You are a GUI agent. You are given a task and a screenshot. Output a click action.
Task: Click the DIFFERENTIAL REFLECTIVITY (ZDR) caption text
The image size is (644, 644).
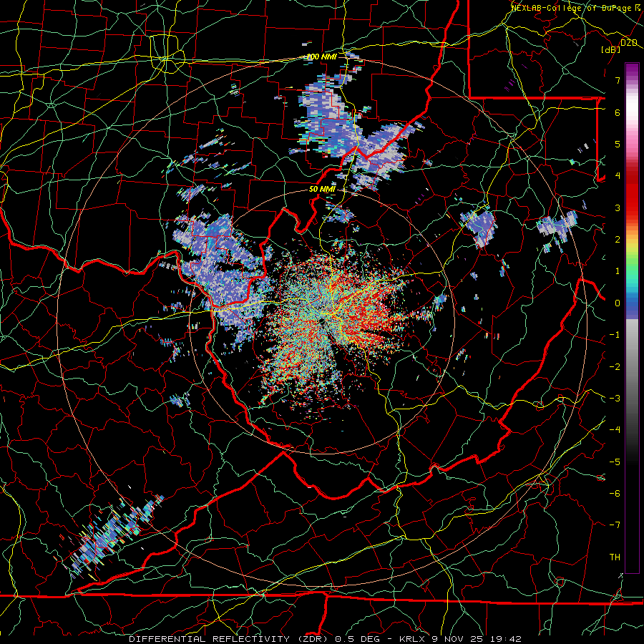point(230,639)
